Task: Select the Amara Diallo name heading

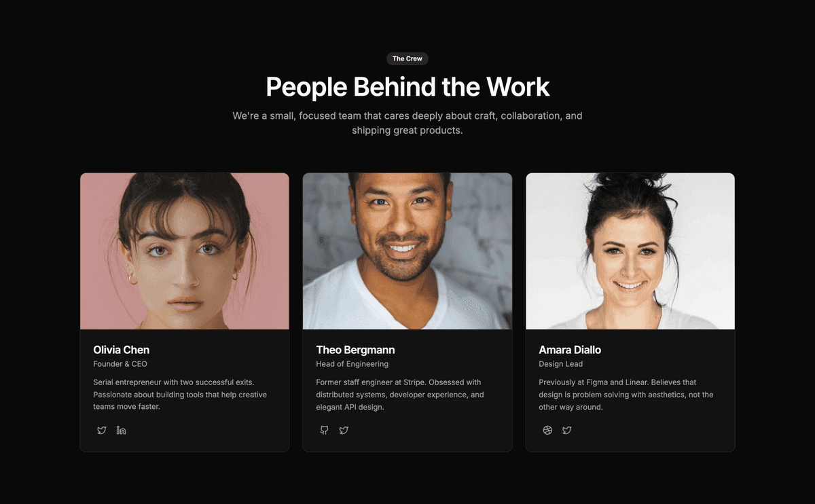Action: click(x=570, y=350)
